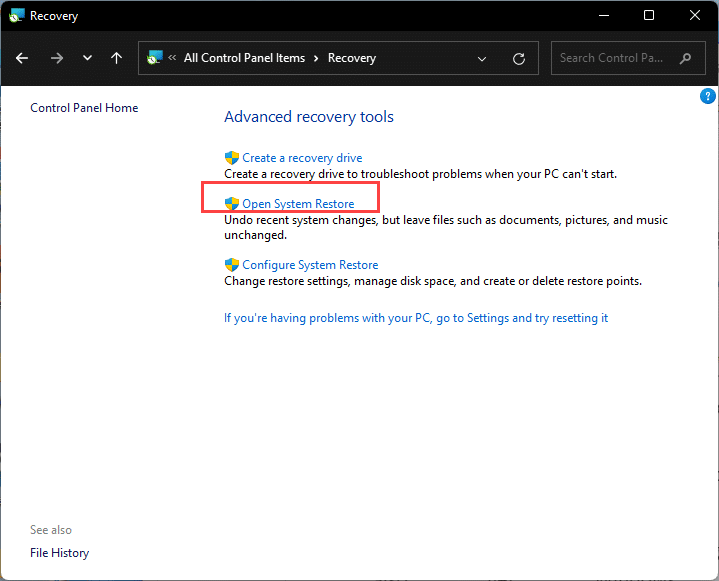Minimize the Recovery window

pos(604,16)
